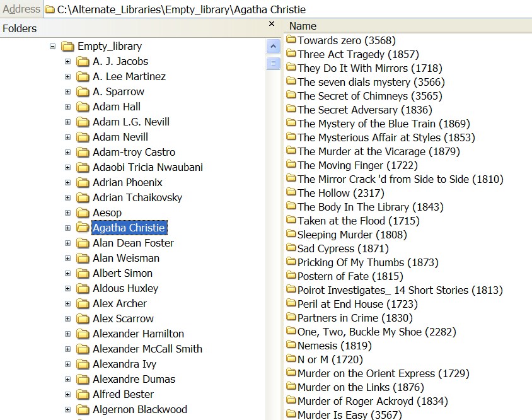Viewport: 532px width, 420px height.
Task: Click the Adrian Phoenix folder icon
Action: pos(83,183)
